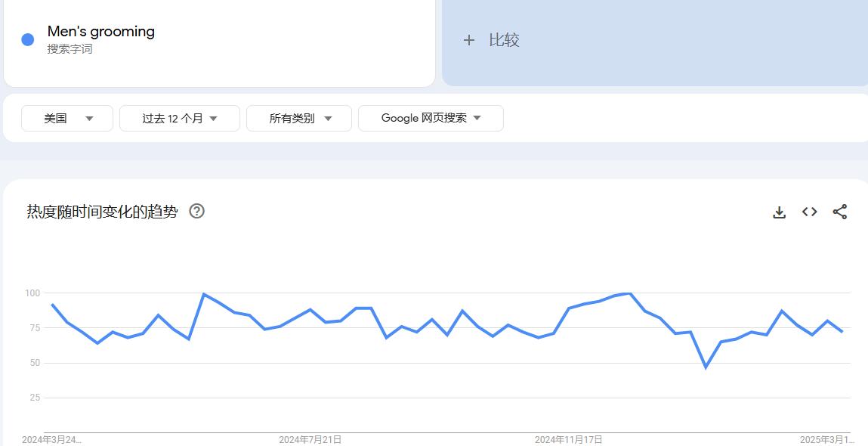The height and width of the screenshot is (446, 868).
Task: Download the interest over time CSV
Action: [x=779, y=212]
